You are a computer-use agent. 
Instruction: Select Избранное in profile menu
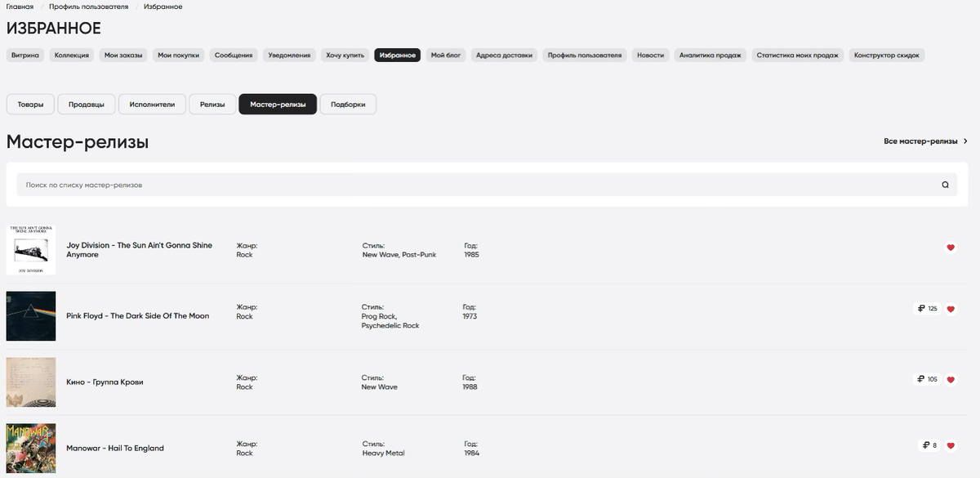click(x=397, y=56)
